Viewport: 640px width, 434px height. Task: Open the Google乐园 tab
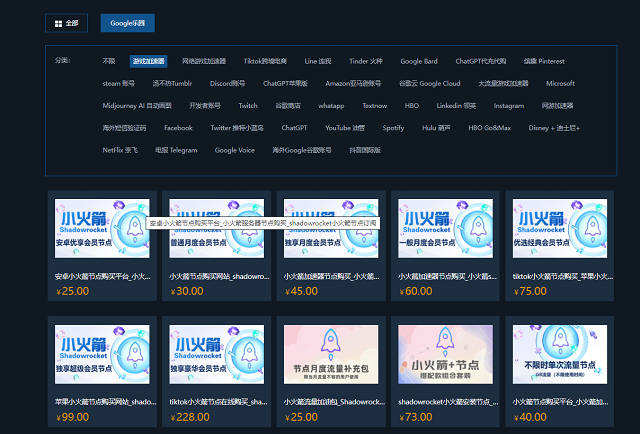[128, 23]
